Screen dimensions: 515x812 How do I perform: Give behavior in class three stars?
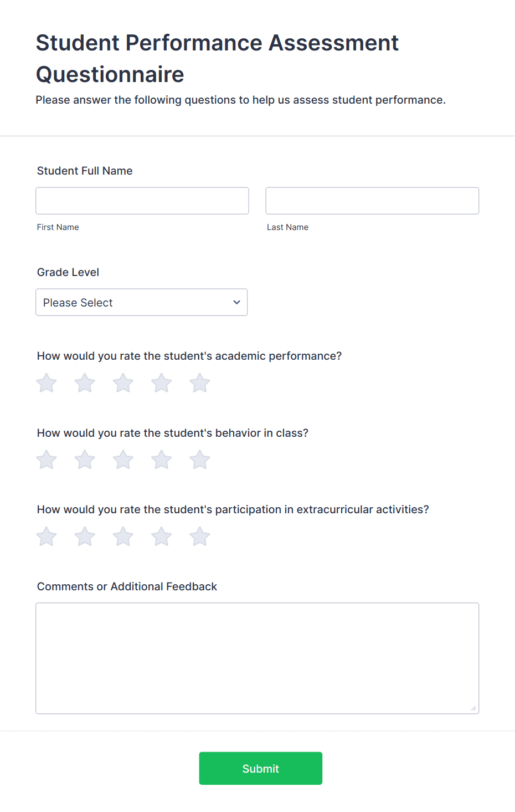tap(123, 460)
